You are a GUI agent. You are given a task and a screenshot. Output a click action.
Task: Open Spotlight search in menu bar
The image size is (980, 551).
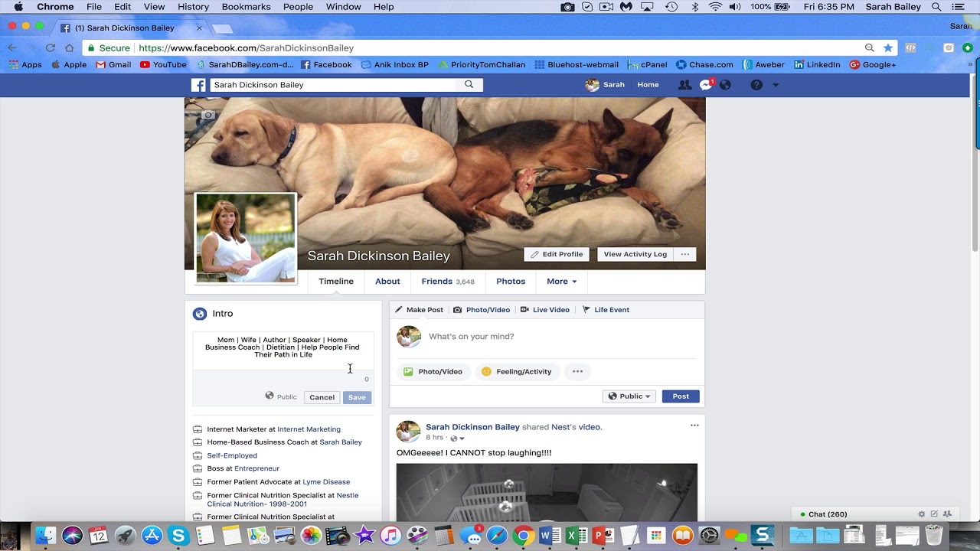point(936,7)
